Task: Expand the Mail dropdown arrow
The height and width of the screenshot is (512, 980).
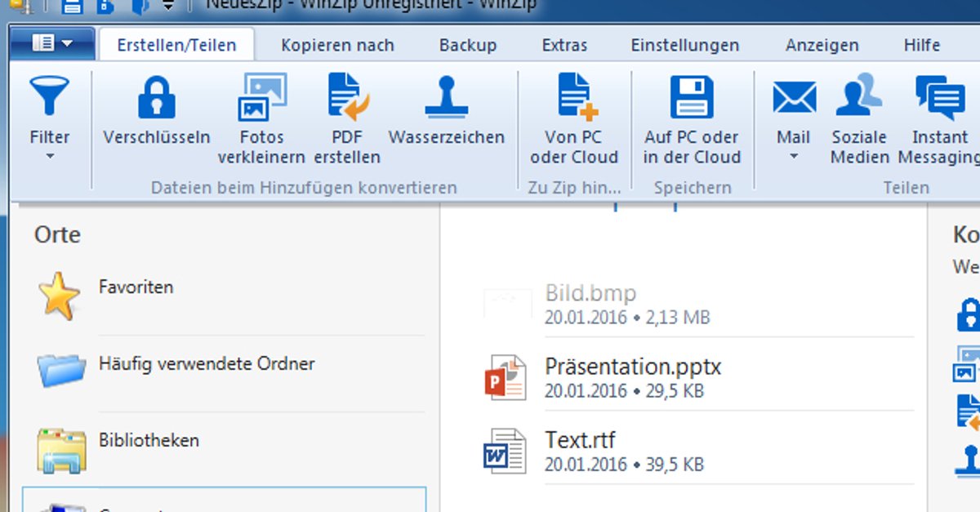Action: coord(794,155)
